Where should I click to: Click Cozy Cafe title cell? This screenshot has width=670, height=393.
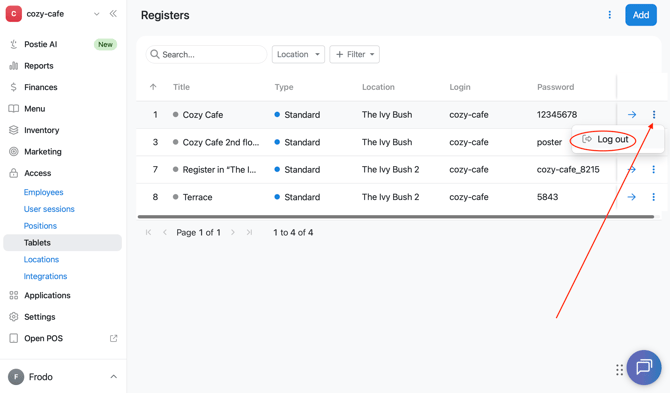coord(203,115)
